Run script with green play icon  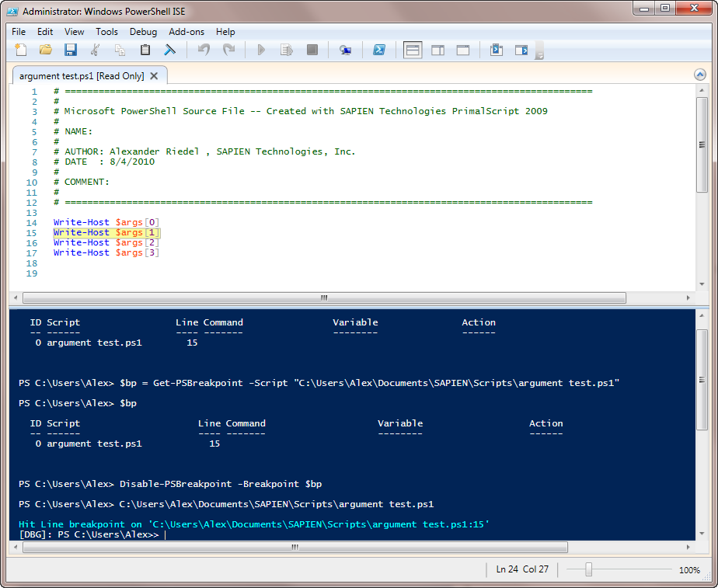(x=261, y=50)
